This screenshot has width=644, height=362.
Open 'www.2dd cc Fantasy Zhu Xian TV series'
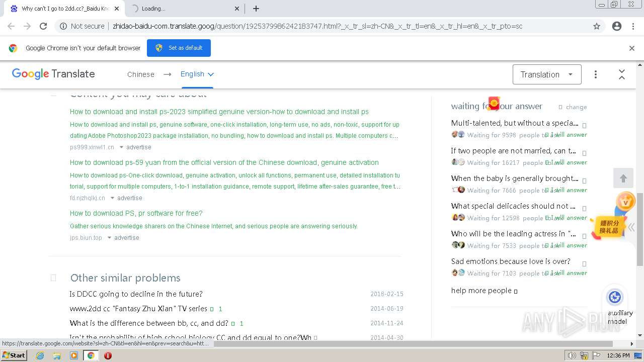(x=138, y=309)
